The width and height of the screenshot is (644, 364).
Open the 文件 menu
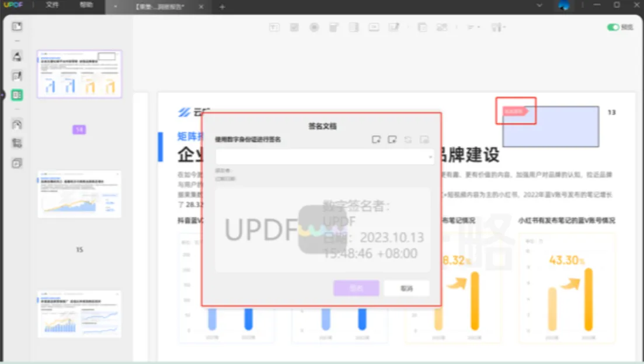point(52,5)
